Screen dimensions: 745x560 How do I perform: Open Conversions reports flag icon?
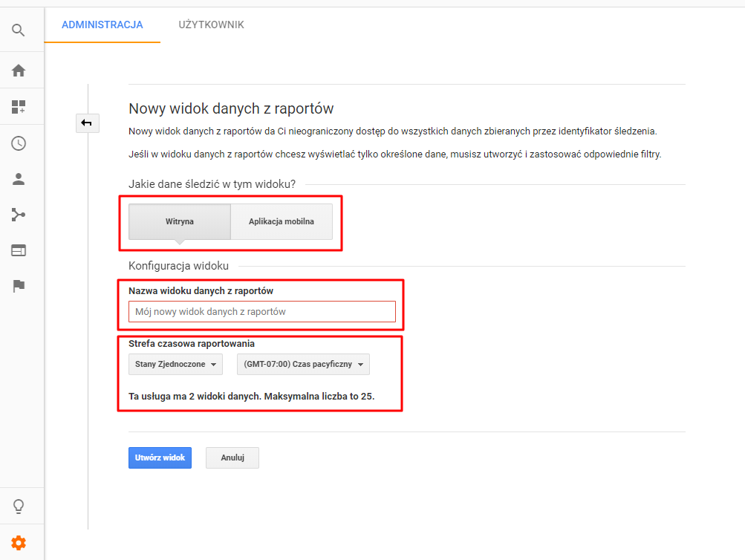click(19, 286)
